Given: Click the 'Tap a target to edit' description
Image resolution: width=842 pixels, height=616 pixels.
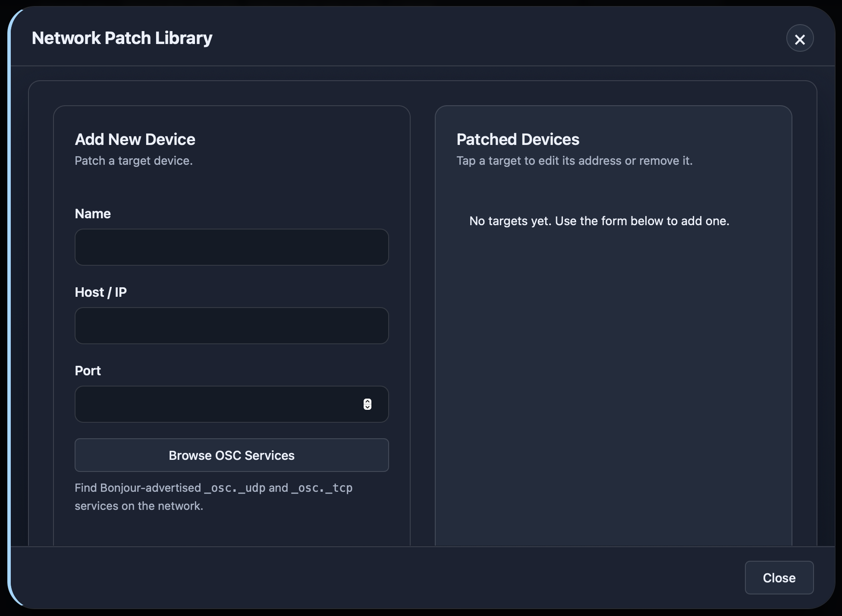Looking at the screenshot, I should point(574,161).
